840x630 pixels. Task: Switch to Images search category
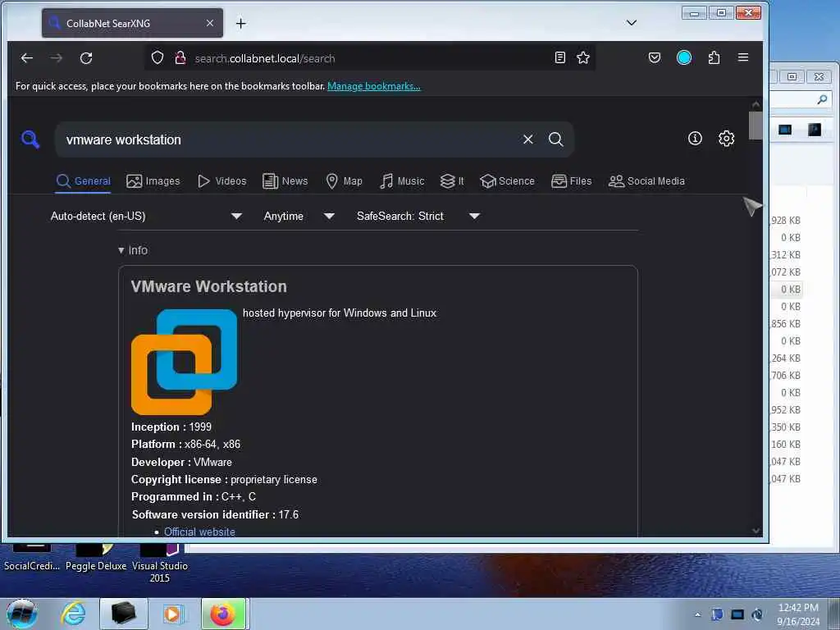(153, 181)
